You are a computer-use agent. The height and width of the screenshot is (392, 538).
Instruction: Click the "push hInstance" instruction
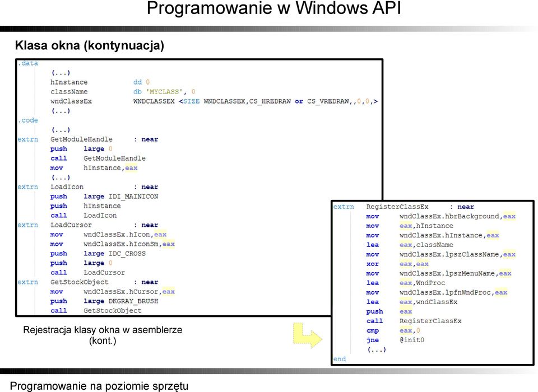[x=85, y=206]
